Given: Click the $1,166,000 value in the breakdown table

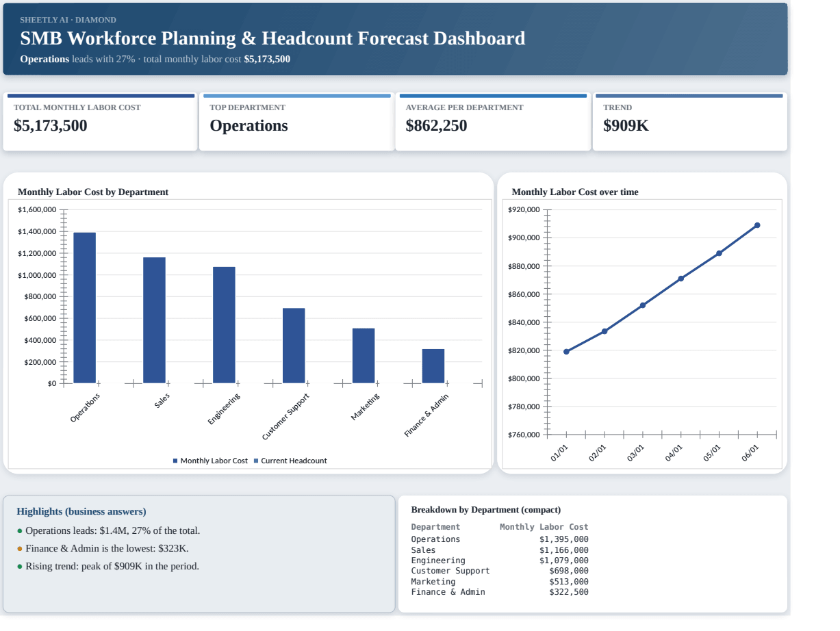Looking at the screenshot, I should click(564, 550).
